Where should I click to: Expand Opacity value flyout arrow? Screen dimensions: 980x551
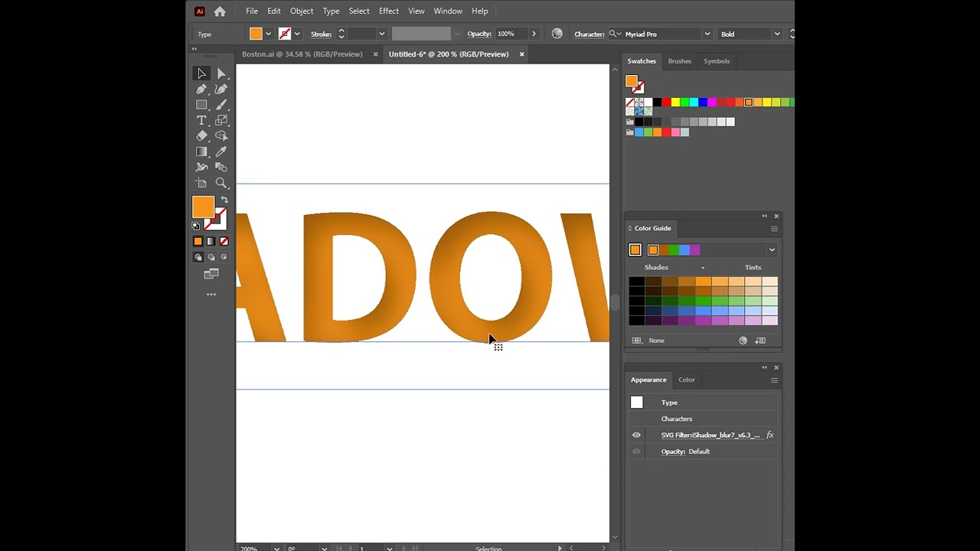(x=534, y=34)
